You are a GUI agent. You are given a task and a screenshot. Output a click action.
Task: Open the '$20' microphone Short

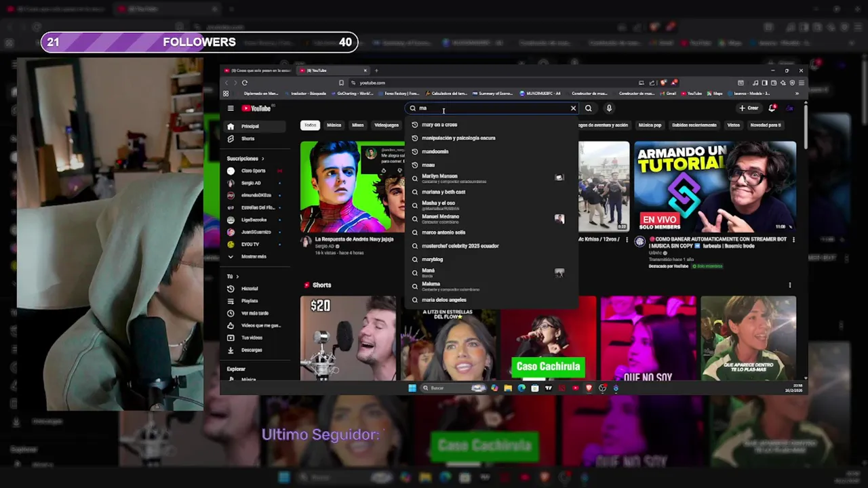pyautogui.click(x=349, y=338)
